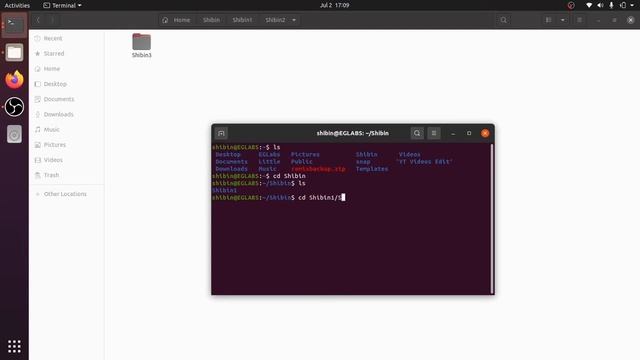Viewport: 640px width, 360px height.
Task: Go forward in Files navigation
Action: (x=53, y=20)
